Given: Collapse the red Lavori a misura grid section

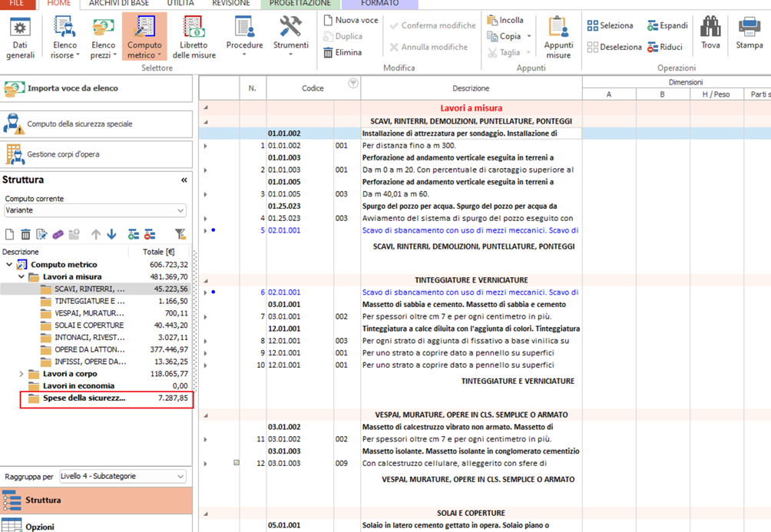Looking at the screenshot, I should [206, 107].
